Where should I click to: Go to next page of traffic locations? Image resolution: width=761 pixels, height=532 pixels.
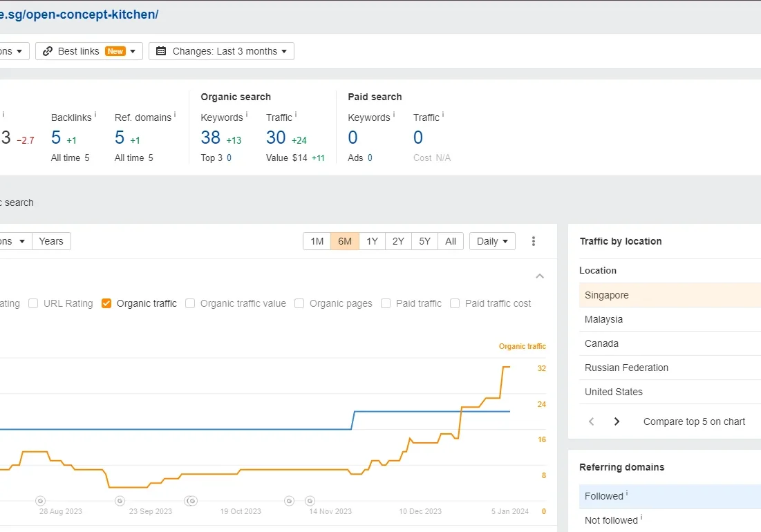click(617, 421)
